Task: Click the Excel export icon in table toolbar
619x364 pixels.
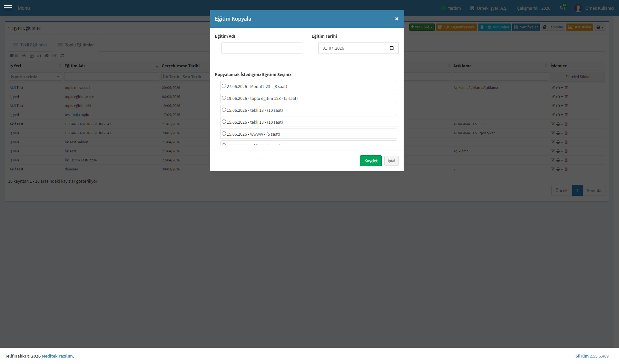Action: tap(32, 56)
